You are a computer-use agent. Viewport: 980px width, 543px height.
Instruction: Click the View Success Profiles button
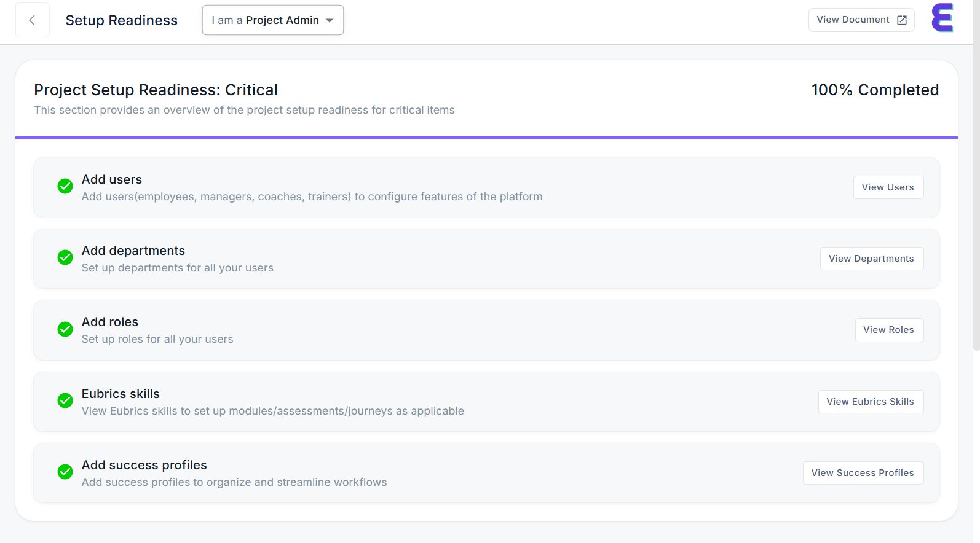tap(863, 473)
